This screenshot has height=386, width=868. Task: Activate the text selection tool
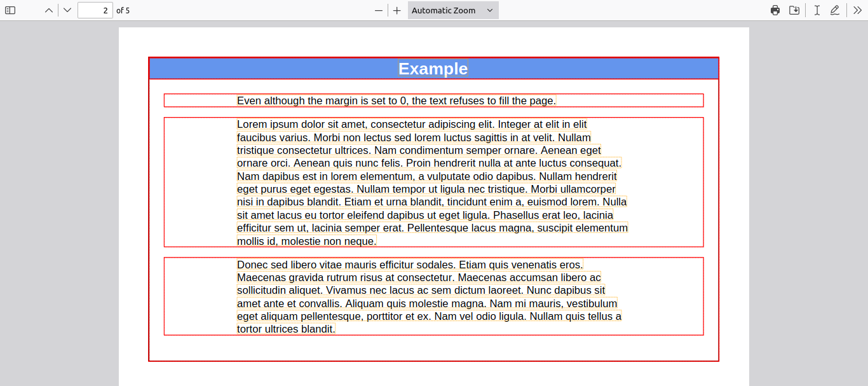(817, 10)
